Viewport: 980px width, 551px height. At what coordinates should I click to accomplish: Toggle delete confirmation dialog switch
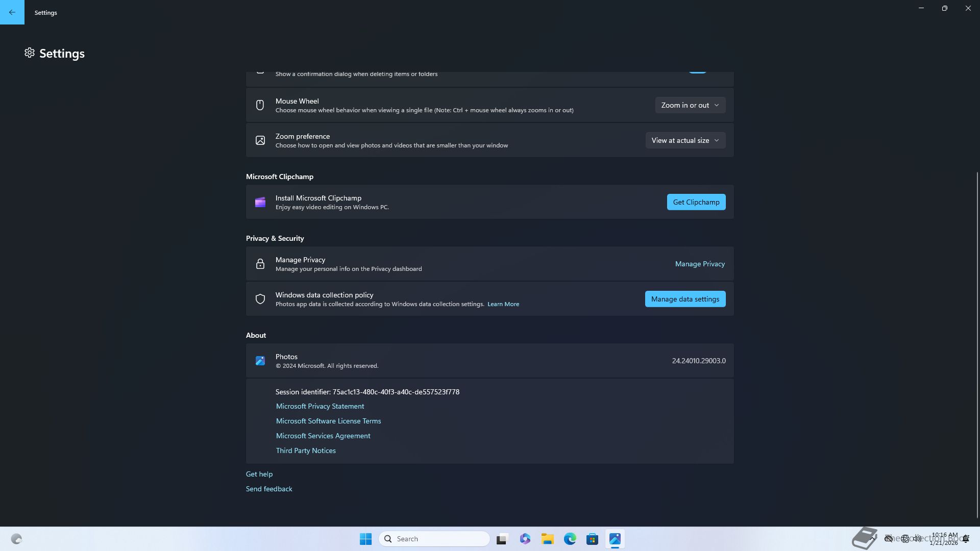tap(697, 71)
